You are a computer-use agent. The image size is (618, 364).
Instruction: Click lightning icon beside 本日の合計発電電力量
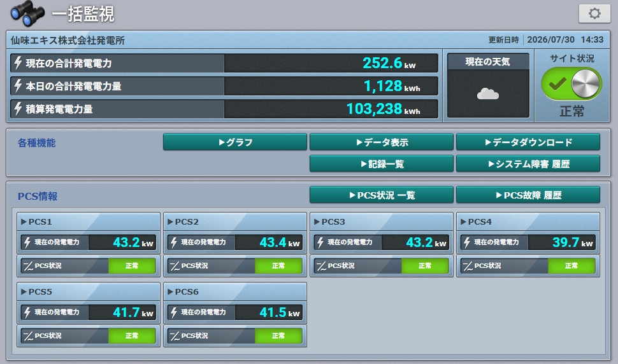tap(18, 86)
